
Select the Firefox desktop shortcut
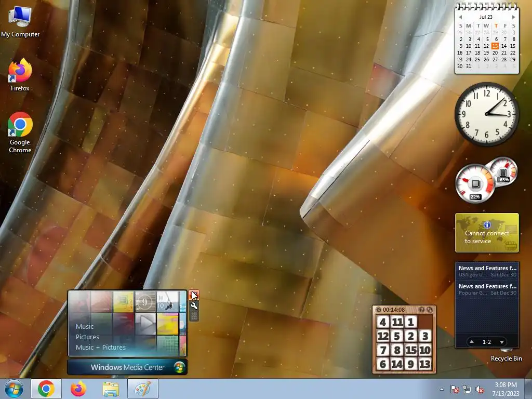click(20, 75)
